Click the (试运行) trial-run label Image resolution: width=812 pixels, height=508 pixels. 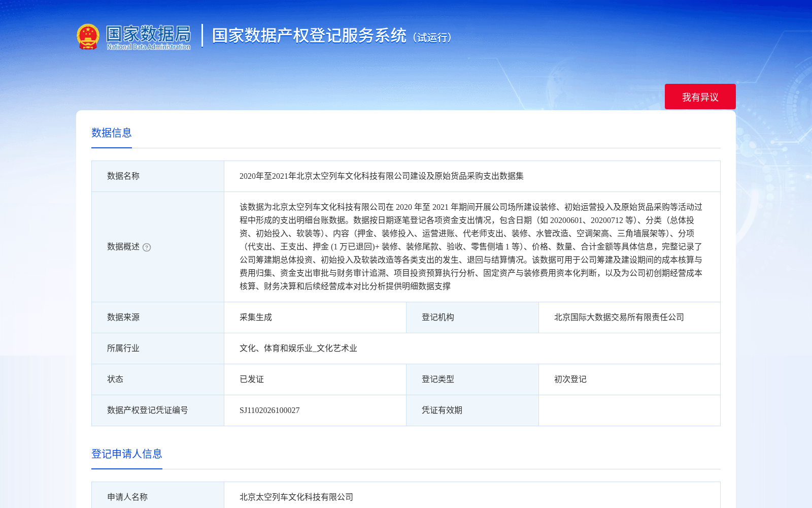432,38
